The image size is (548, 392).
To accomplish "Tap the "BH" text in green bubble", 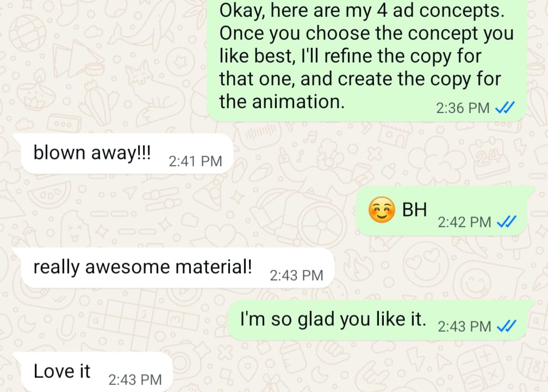I will click(x=414, y=210).
